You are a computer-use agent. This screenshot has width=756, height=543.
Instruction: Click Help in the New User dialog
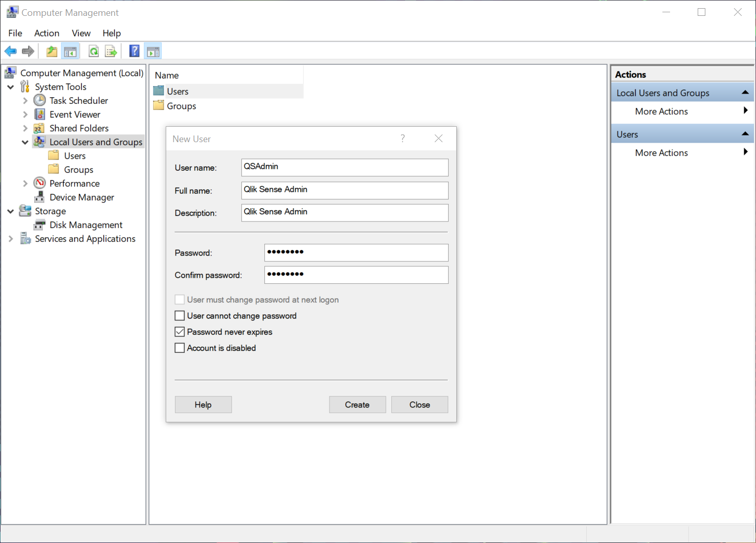203,404
